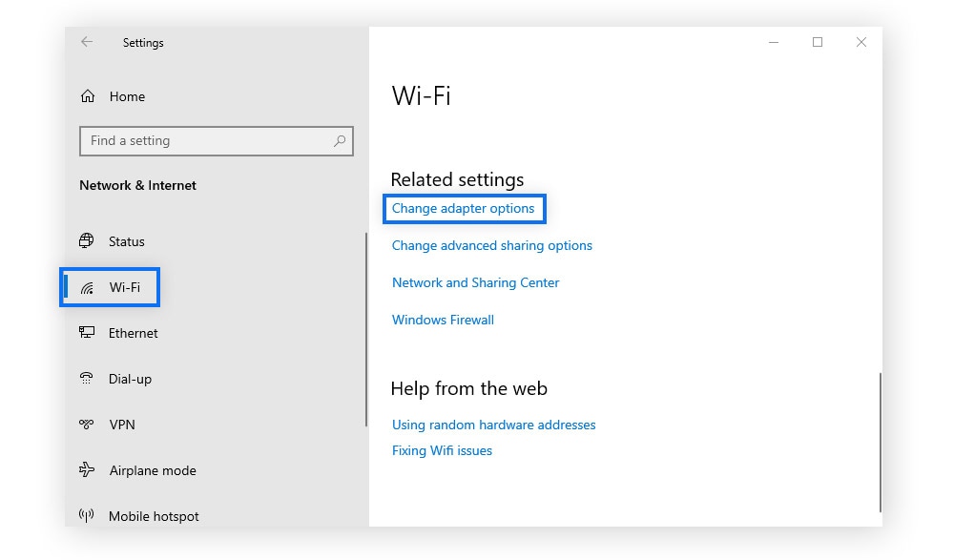
Task: Click the Airplane mode plane icon
Action: [87, 470]
